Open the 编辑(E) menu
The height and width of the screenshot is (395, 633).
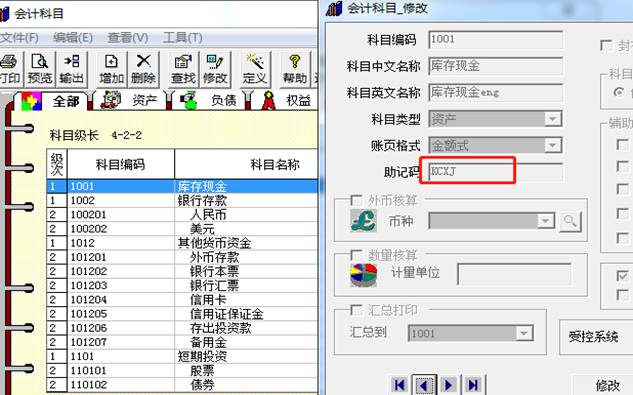(73, 38)
